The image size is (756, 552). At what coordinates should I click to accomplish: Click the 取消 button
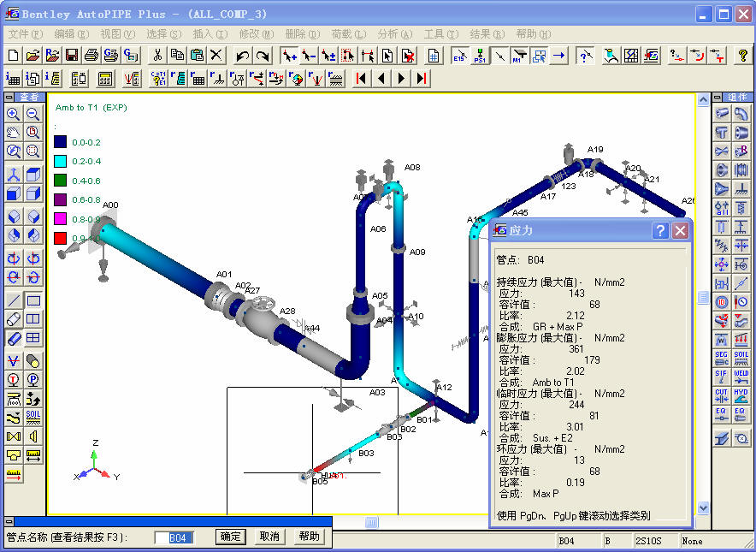click(x=269, y=537)
